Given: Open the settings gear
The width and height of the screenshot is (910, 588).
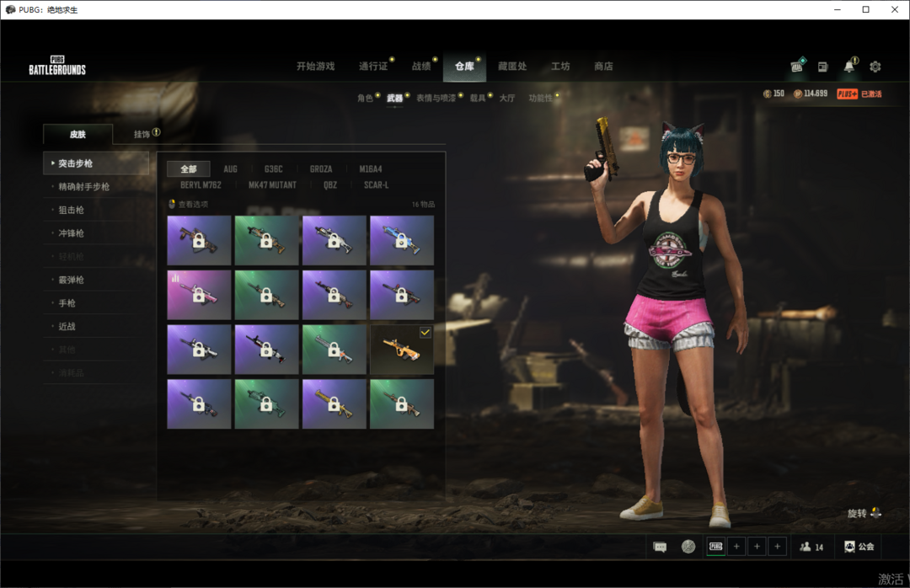Looking at the screenshot, I should (x=875, y=67).
